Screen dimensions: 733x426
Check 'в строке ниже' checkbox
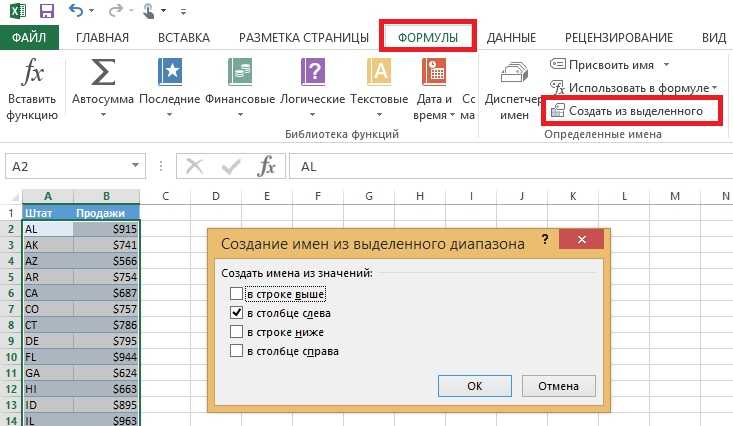[x=237, y=332]
